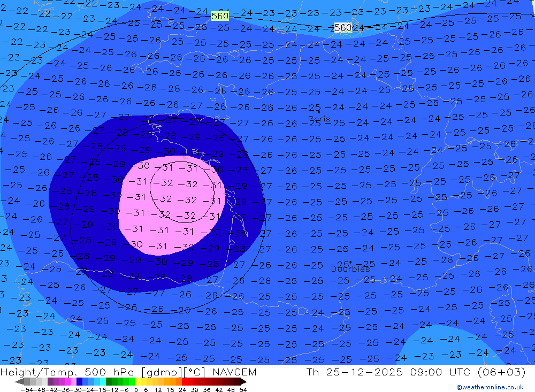The width and height of the screenshot is (535, 392).
Task: Open the weatheronline.co.uk copyright link
Action: click(490, 387)
